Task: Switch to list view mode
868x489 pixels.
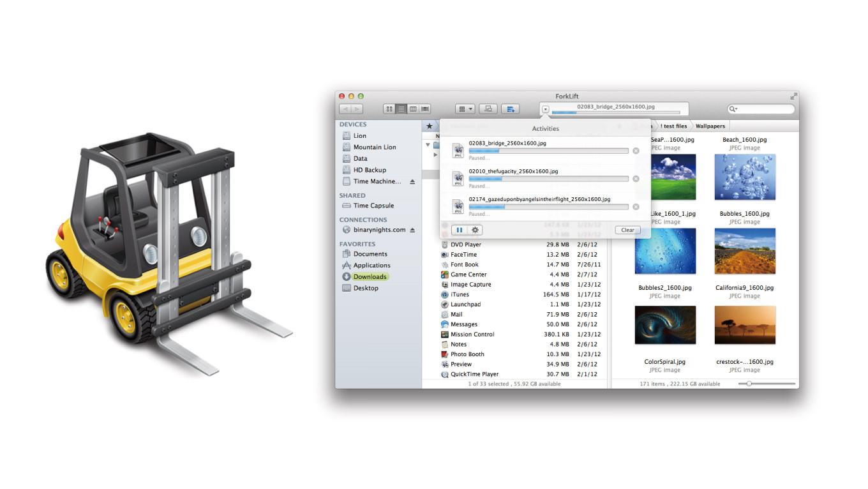Action: coord(401,109)
